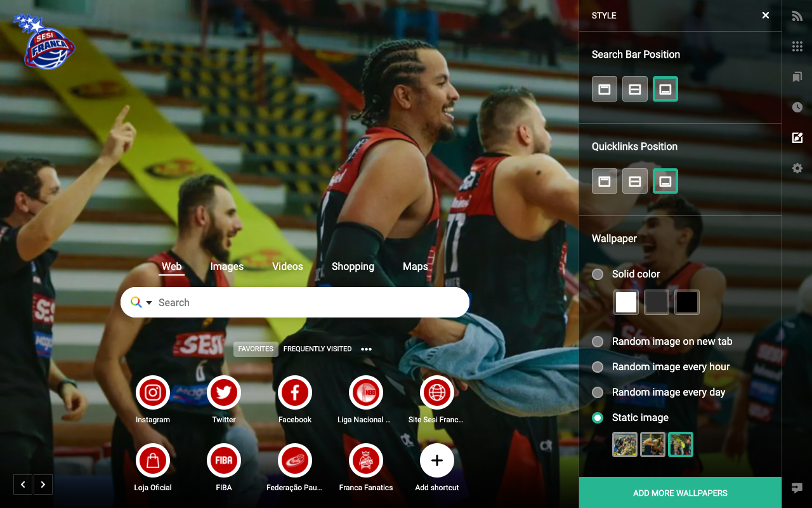Viewport: 812px width, 508px height.
Task: Switch to the Frequently Visited tab
Action: pyautogui.click(x=317, y=349)
